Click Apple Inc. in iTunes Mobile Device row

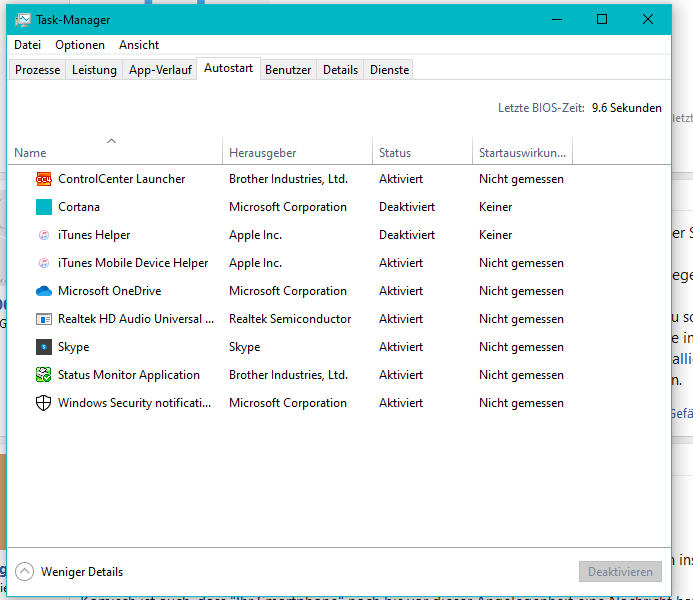point(255,263)
